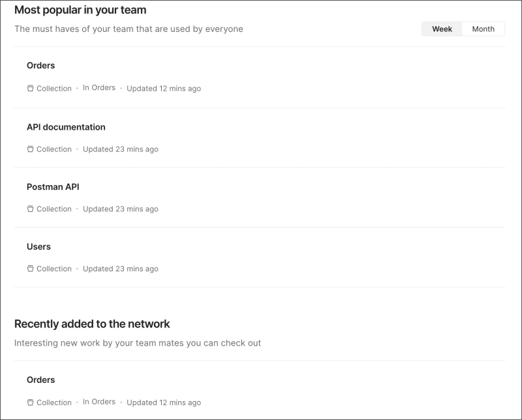This screenshot has height=420, width=522.
Task: Click the Orders card in Recently added section
Action: pos(40,380)
